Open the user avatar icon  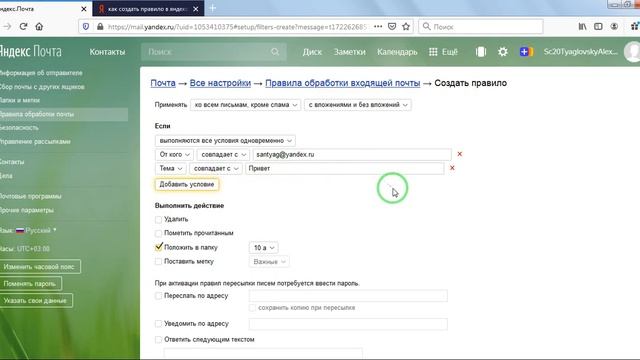tap(632, 52)
